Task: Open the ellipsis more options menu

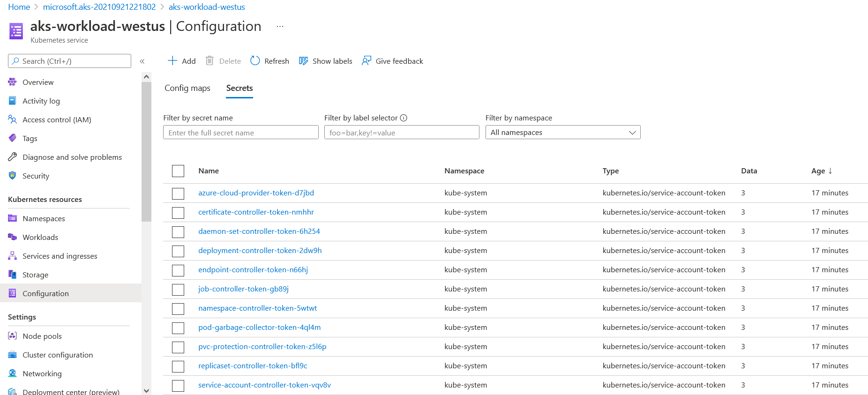Action: tap(280, 27)
